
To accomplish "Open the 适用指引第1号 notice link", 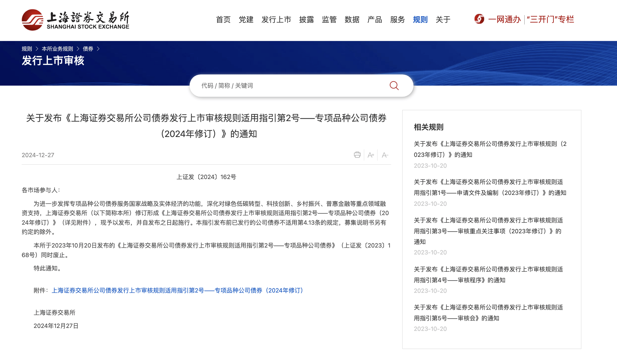I will [490, 187].
